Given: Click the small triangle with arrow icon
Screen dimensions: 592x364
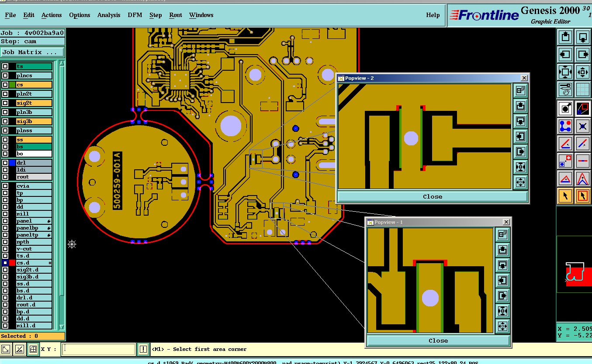Looking at the screenshot, I should point(565,179).
